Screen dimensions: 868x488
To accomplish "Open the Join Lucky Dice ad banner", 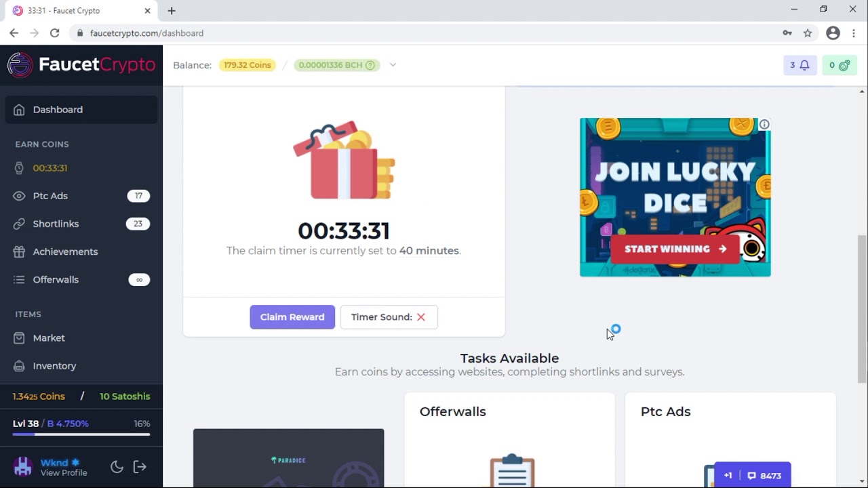I will pos(675,197).
